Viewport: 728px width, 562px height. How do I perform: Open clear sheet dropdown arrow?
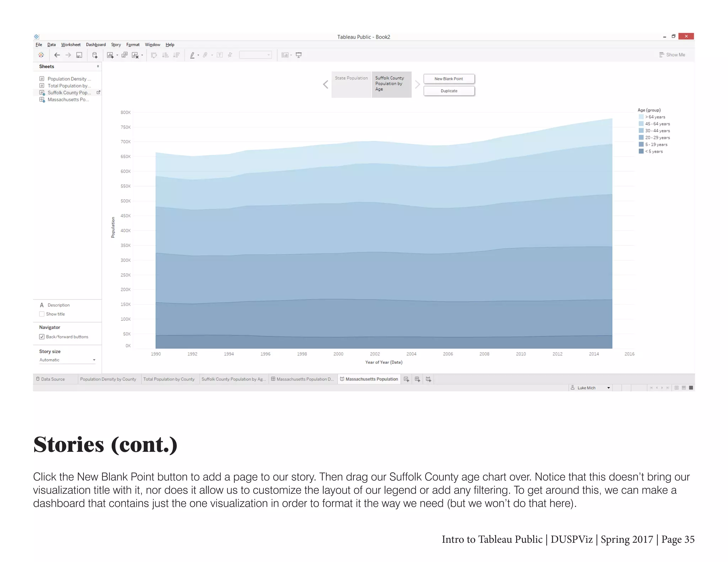pyautogui.click(x=142, y=55)
